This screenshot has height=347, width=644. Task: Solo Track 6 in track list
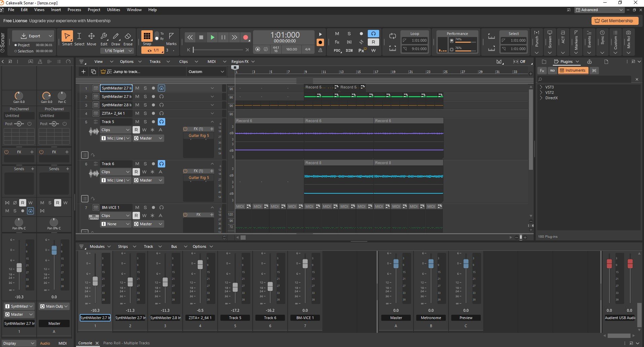pos(145,164)
